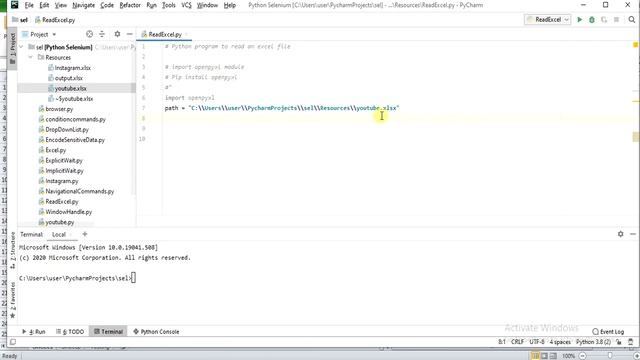Image resolution: width=640 pixels, height=360 pixels.
Task: Click the CRLF line separator indicator
Action: (x=517, y=342)
